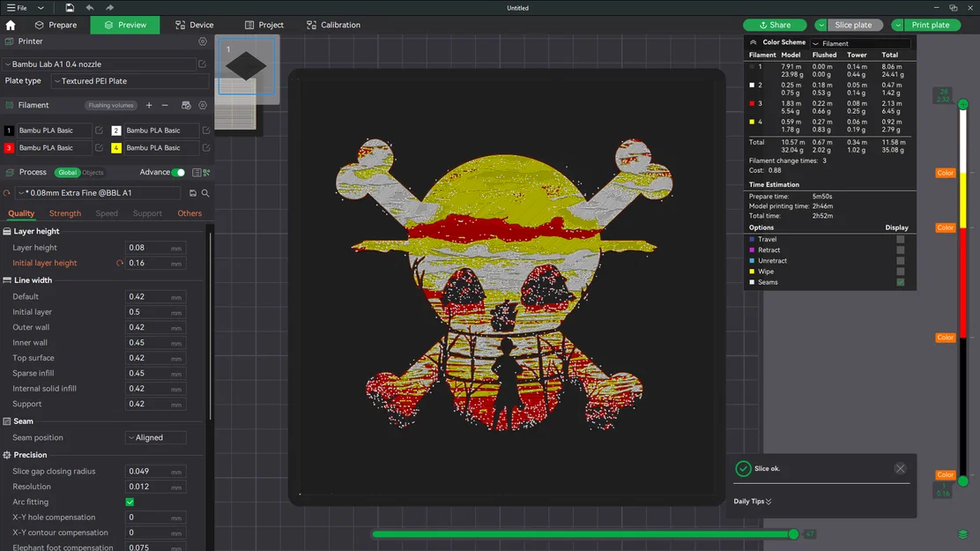The width and height of the screenshot is (980, 551).
Task: Open the Color Scheme Filament dropdown
Action: tap(862, 44)
